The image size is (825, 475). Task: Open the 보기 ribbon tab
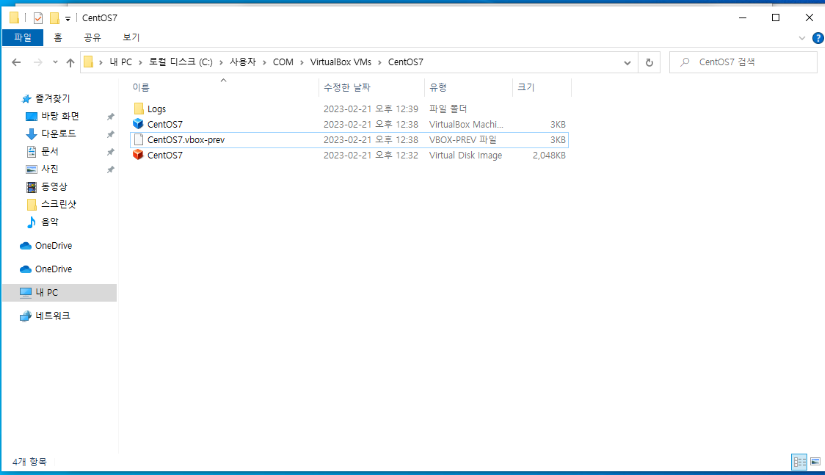tap(131, 37)
